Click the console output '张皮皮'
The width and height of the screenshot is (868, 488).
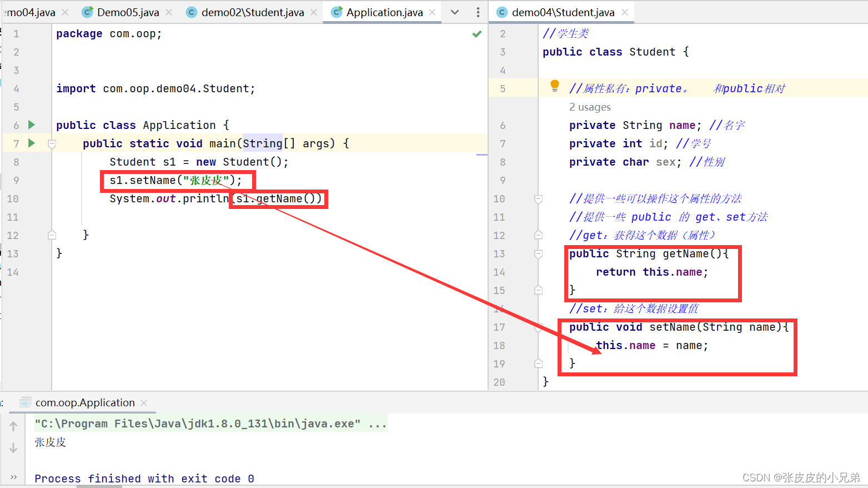coord(50,442)
